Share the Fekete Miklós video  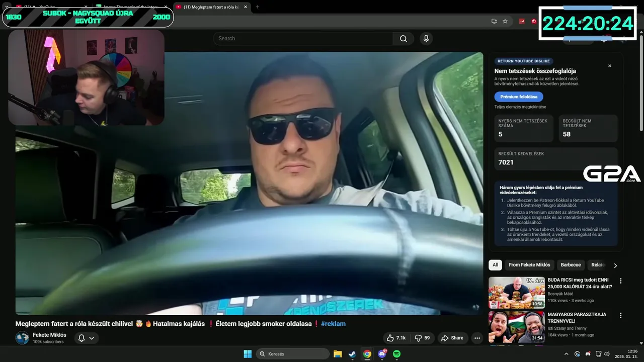coord(452,338)
